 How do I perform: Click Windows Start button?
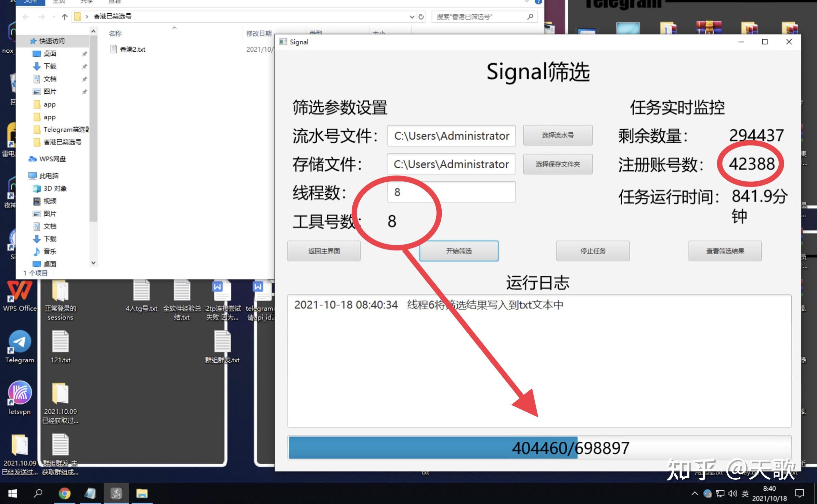(12, 493)
